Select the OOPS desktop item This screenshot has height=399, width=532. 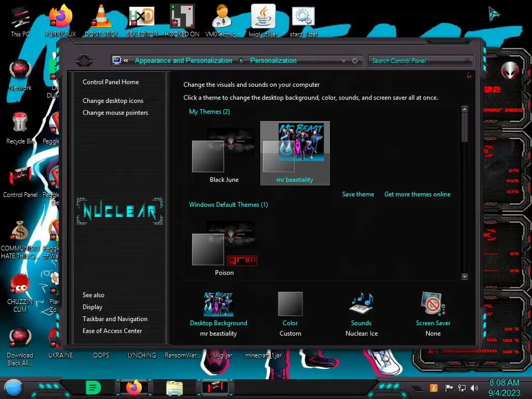pos(101,355)
